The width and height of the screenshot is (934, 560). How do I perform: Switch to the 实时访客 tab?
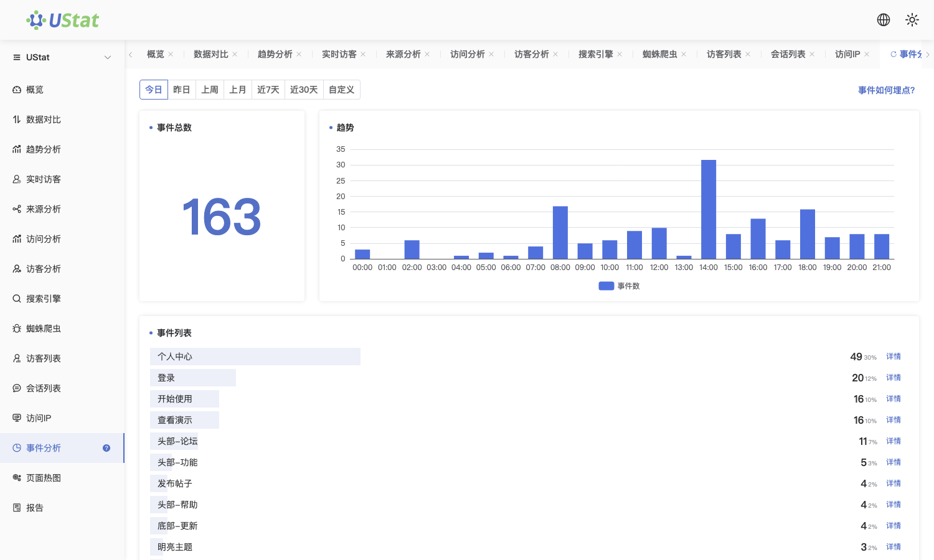point(339,54)
